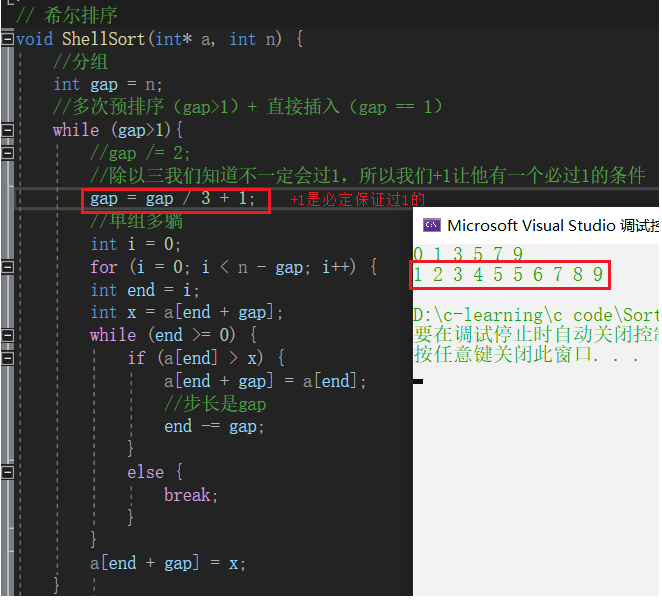Click the comment '//多次预排序 (gap>1) + 直接插入'
This screenshot has width=662, height=604.
tap(247, 106)
